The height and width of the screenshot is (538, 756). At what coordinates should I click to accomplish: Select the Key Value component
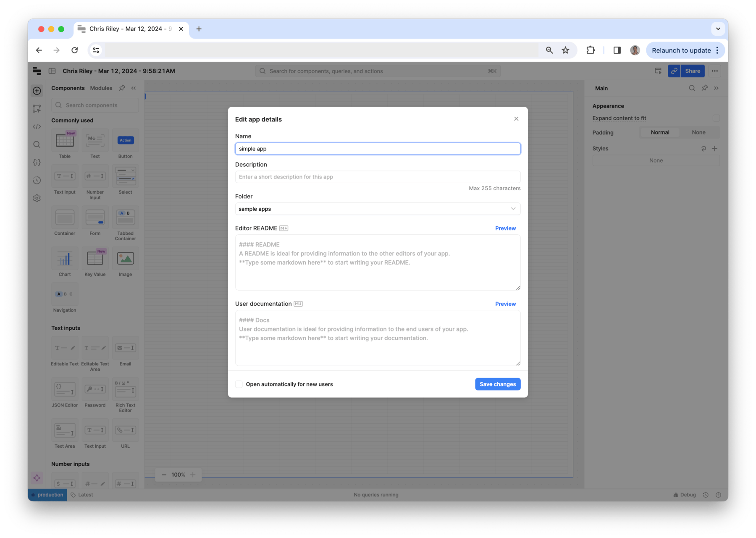pos(95,263)
